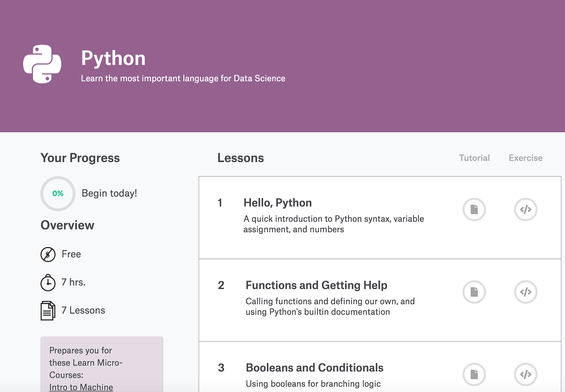Select the Booleans and Conditionals lesson title
Viewport: 565px width, 392px height.
pos(314,367)
